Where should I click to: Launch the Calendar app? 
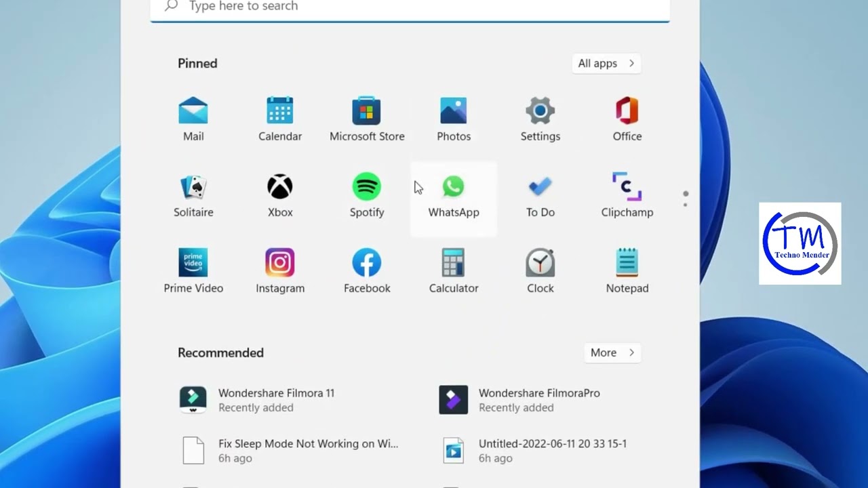click(x=280, y=119)
